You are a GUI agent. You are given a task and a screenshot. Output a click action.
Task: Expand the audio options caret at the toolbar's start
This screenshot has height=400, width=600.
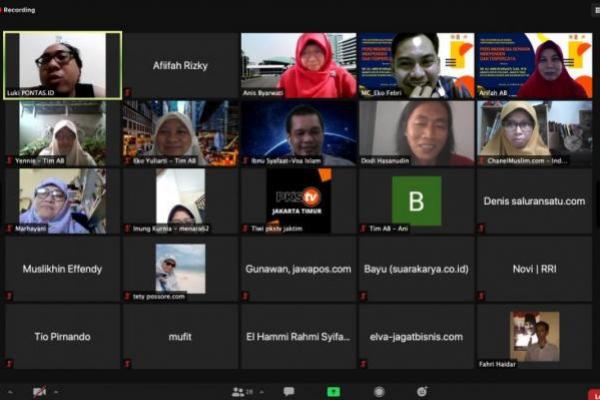10,392
